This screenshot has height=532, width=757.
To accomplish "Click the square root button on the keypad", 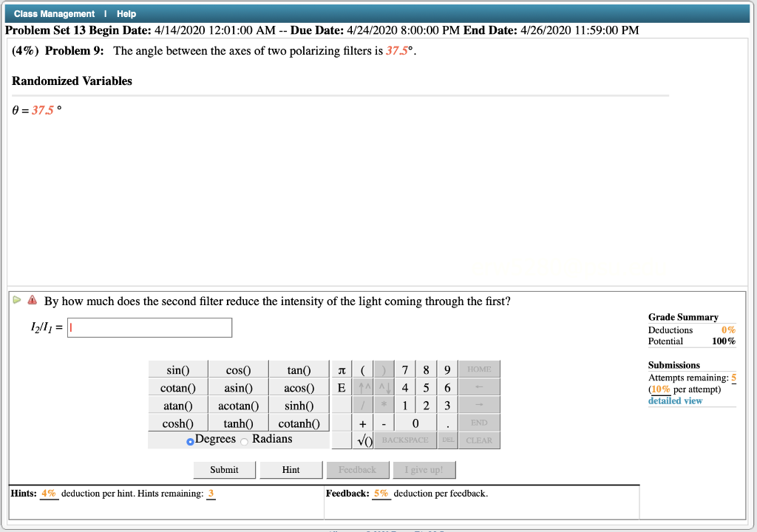I will coord(362,440).
